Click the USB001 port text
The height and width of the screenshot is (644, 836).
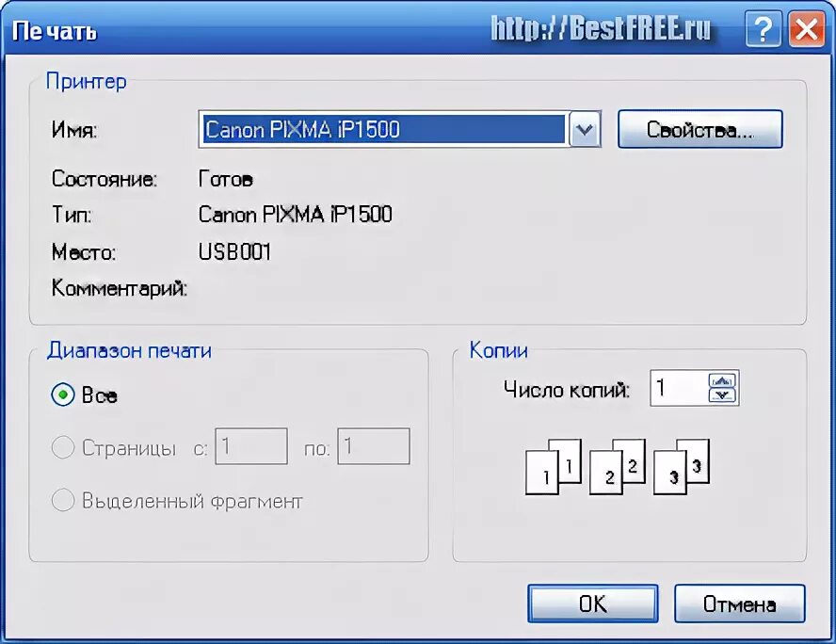click(x=234, y=251)
